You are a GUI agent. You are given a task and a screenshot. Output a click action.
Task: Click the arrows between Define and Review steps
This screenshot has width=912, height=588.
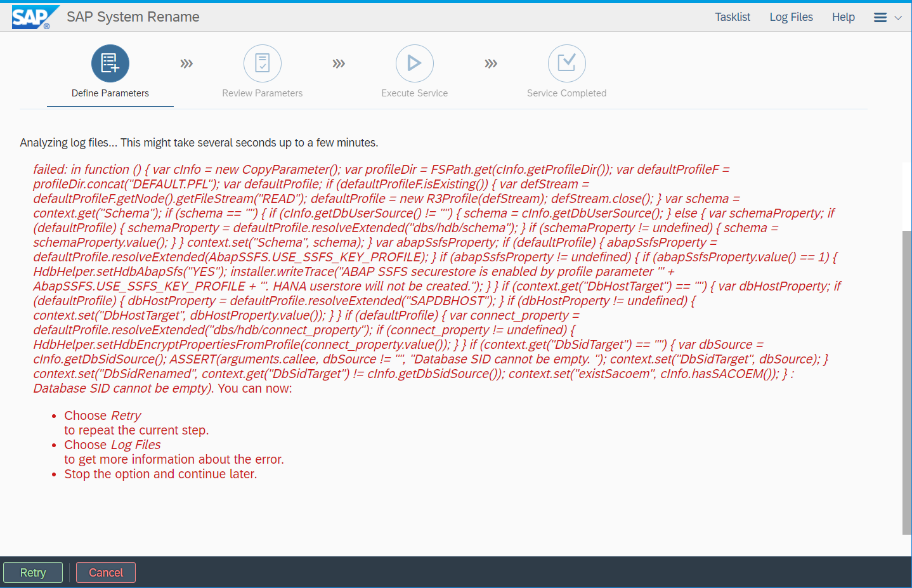186,63
